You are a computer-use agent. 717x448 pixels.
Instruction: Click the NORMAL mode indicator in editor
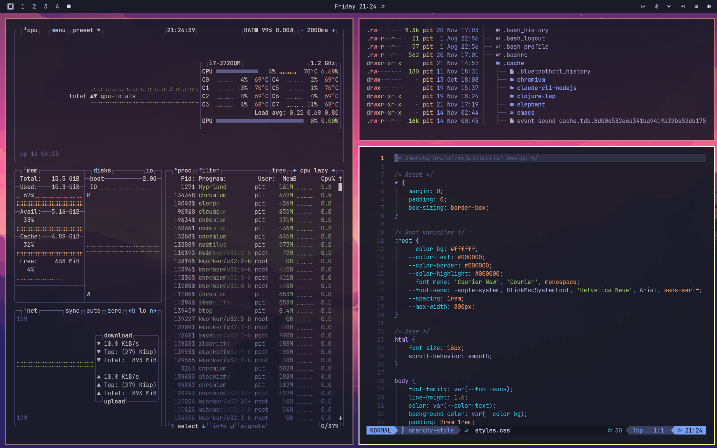coord(381,431)
